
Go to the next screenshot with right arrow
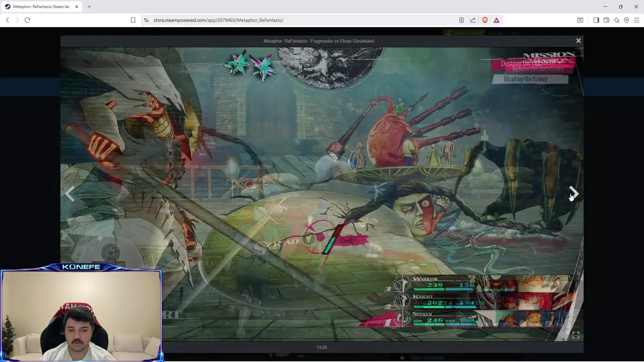click(x=574, y=194)
